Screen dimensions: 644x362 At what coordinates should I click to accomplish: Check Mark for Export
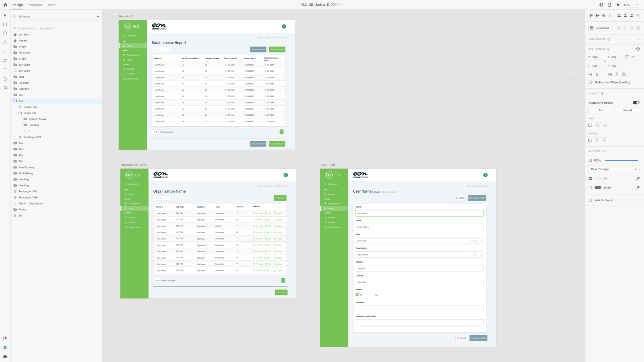(x=590, y=200)
